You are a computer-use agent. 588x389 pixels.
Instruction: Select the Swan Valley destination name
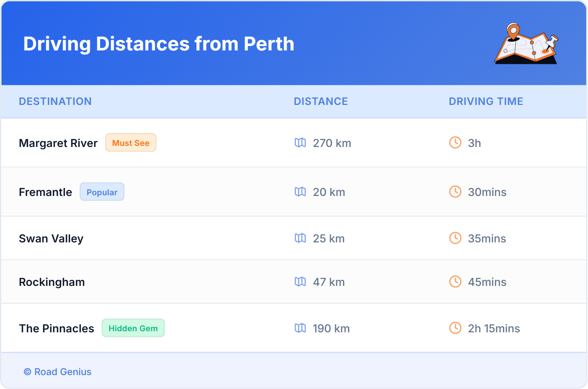[x=51, y=238]
